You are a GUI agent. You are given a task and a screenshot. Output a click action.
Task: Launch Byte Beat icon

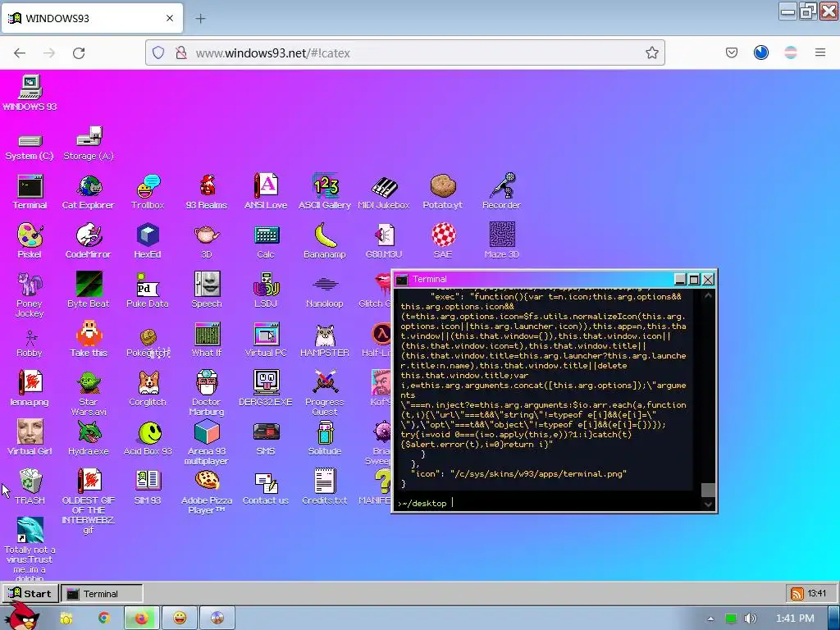coord(89,290)
